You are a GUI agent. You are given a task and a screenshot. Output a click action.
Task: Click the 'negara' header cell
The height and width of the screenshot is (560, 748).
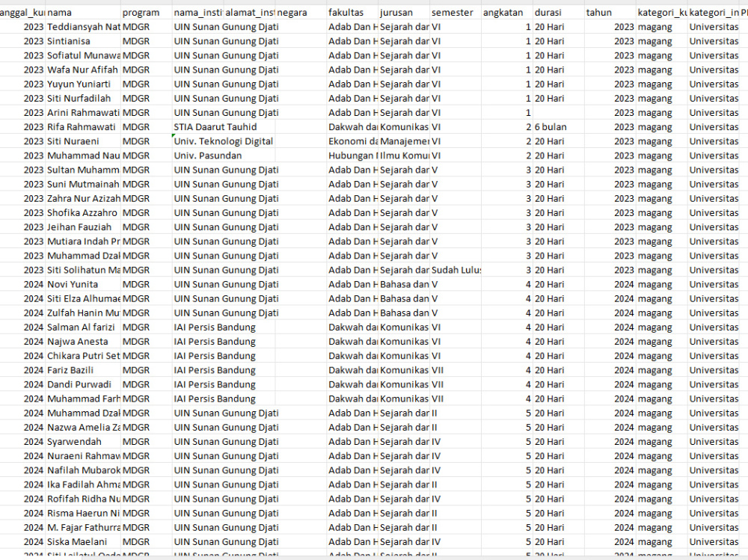pyautogui.click(x=301, y=13)
